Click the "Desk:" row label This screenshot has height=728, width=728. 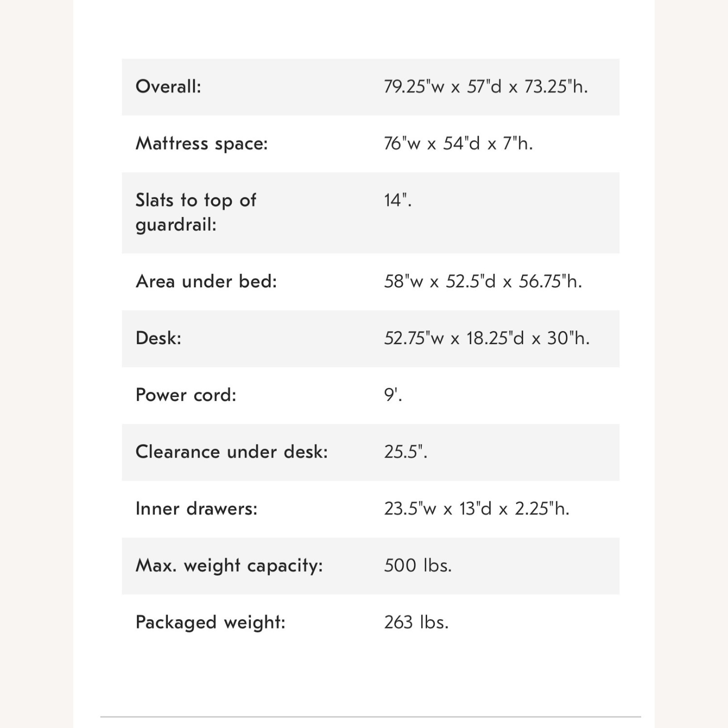[x=158, y=338]
